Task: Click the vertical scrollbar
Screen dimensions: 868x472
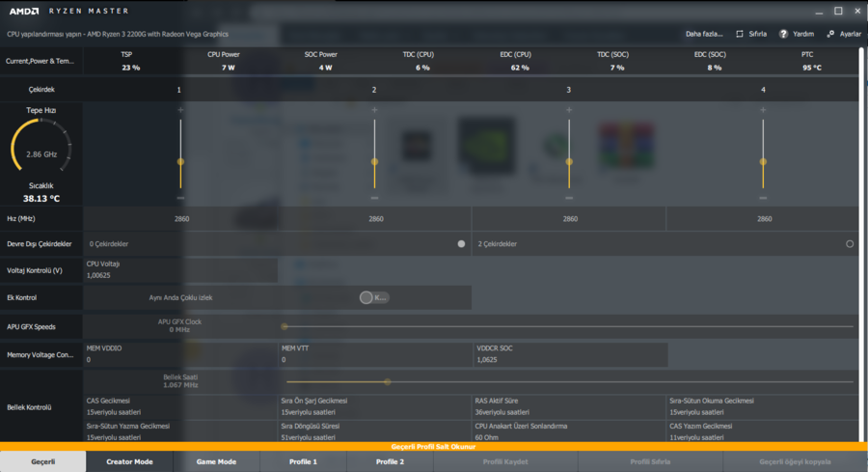Action: pyautogui.click(x=861, y=244)
